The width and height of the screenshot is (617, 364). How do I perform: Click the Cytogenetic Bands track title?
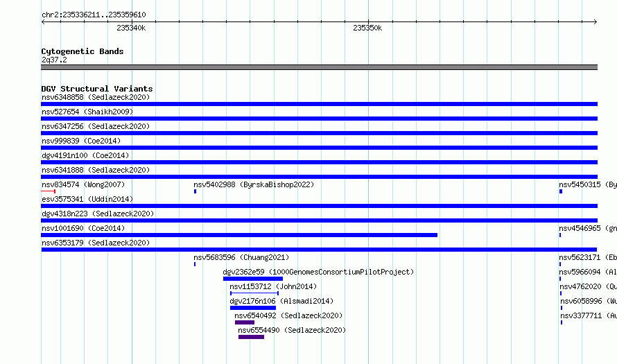(x=82, y=51)
